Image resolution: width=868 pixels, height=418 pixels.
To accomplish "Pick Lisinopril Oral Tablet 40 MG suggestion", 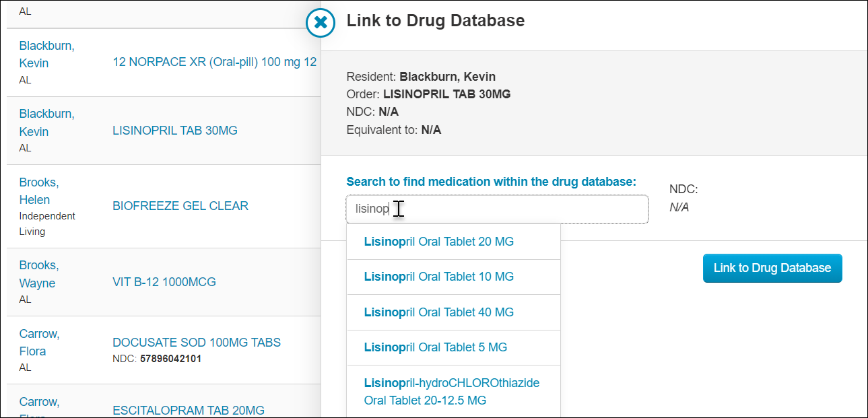I will [x=453, y=312].
